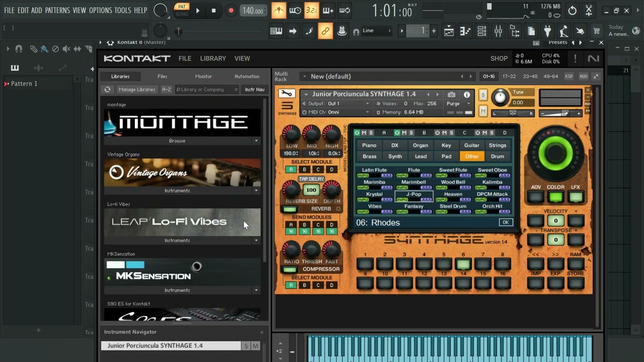Switch to the Files tab

click(x=162, y=76)
